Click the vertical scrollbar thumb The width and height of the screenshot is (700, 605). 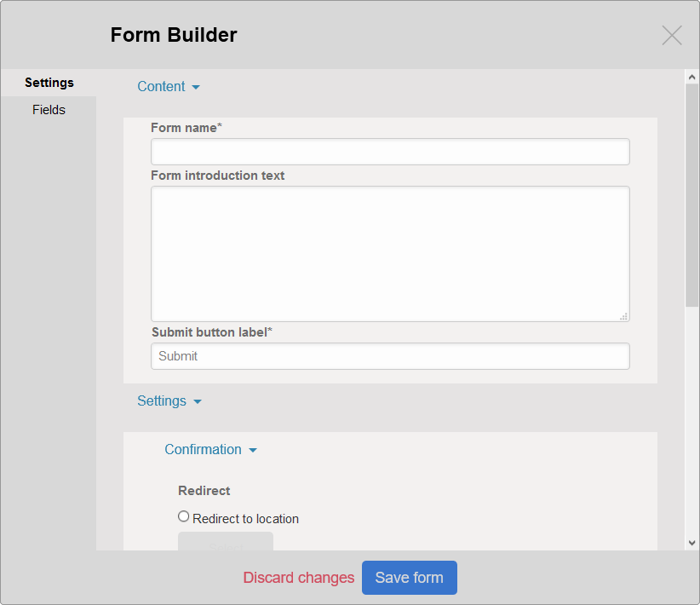point(692,194)
